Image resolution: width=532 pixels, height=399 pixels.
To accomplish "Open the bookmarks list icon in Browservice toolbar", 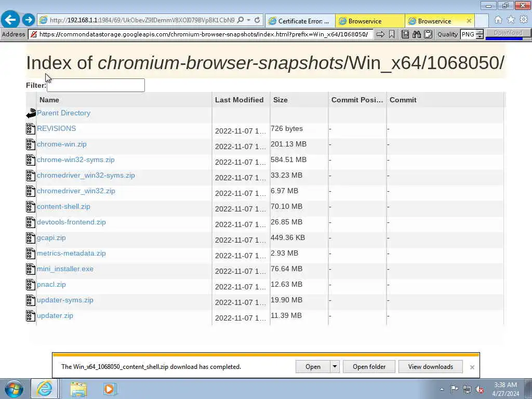I will click(405, 34).
